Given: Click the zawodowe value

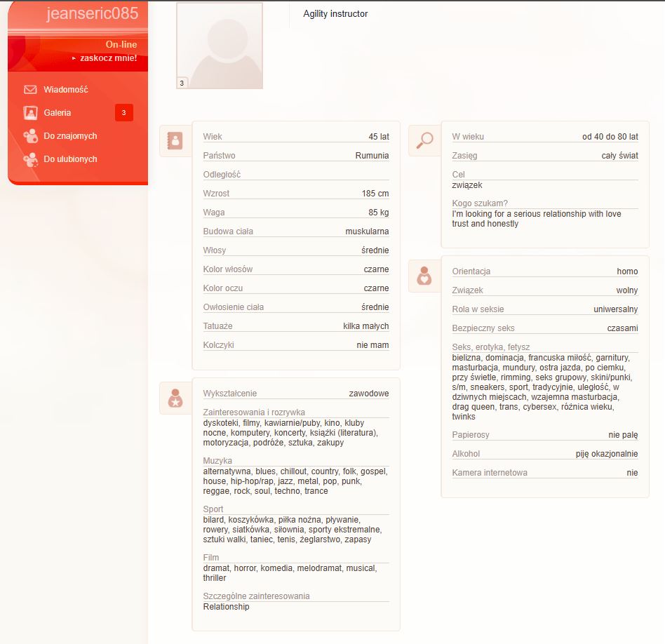Looking at the screenshot, I should point(368,394).
